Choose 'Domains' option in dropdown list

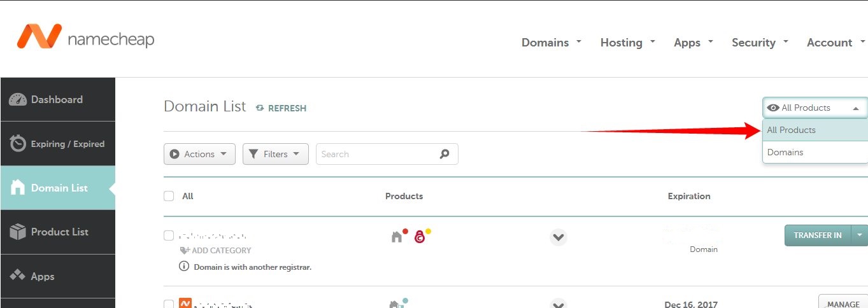(815, 152)
